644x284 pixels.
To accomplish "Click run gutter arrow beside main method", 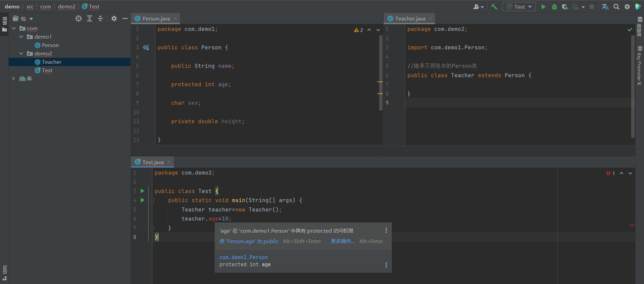I will [x=142, y=200].
